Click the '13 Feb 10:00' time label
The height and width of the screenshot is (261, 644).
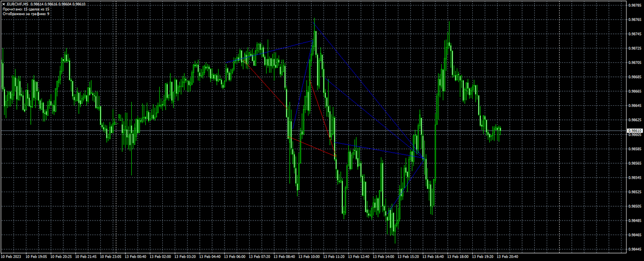click(x=309, y=257)
